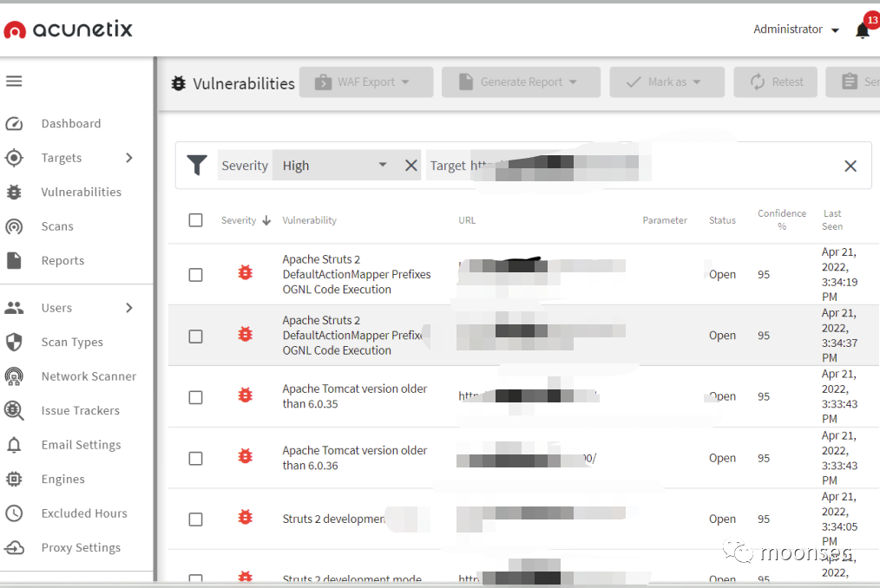Tick the select-all header checkbox
The width and height of the screenshot is (880, 588).
[x=196, y=220]
